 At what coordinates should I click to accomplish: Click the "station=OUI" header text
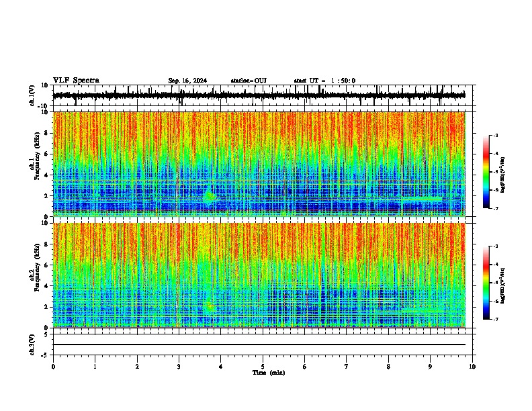pyautogui.click(x=249, y=81)
